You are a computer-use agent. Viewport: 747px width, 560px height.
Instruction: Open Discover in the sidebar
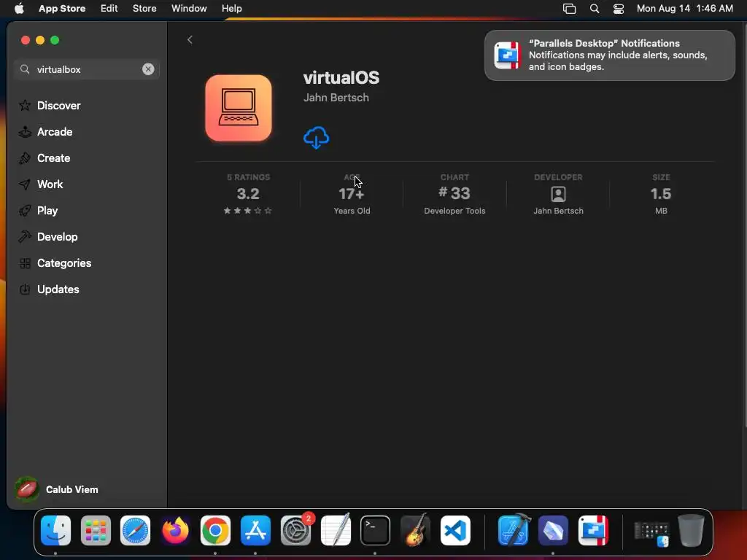(50, 106)
